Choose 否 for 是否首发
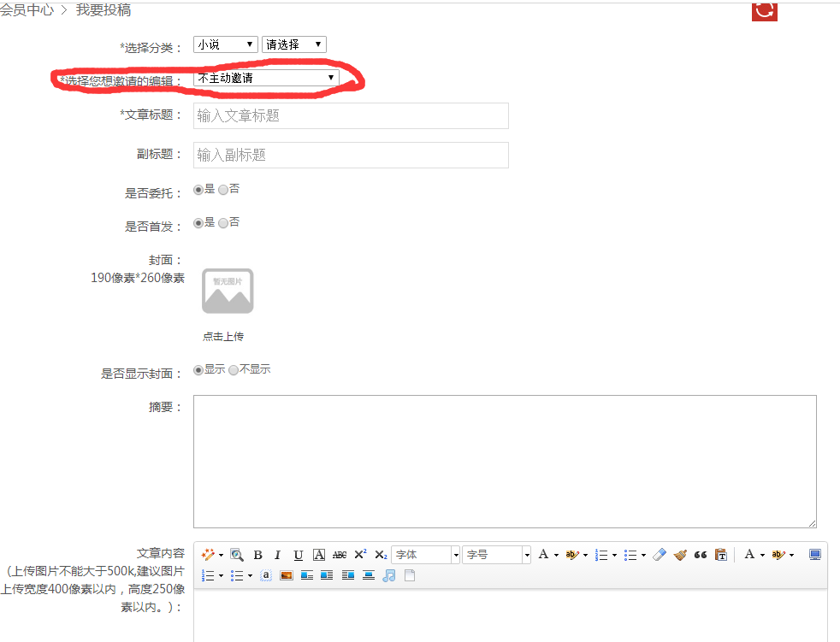Image resolution: width=840 pixels, height=642 pixels. tap(223, 222)
